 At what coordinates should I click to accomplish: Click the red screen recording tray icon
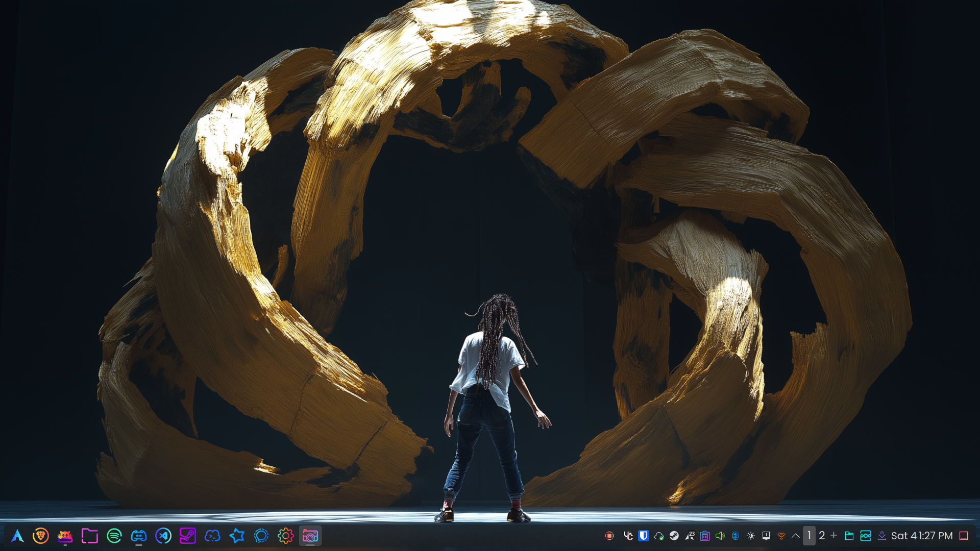click(x=609, y=536)
